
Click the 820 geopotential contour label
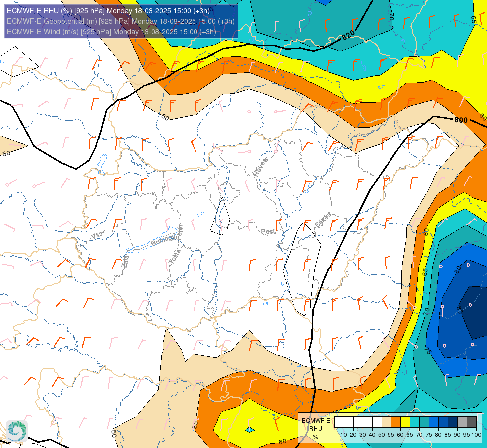click(x=348, y=35)
